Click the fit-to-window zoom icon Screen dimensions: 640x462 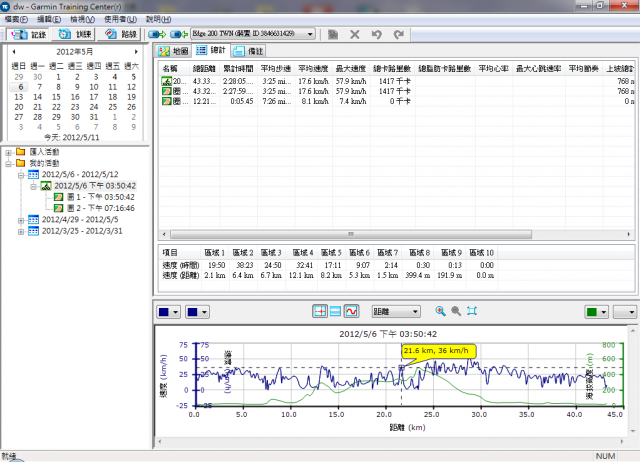[472, 311]
